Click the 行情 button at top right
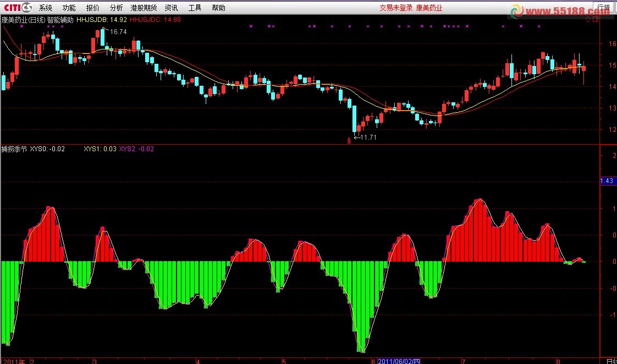 point(603,8)
